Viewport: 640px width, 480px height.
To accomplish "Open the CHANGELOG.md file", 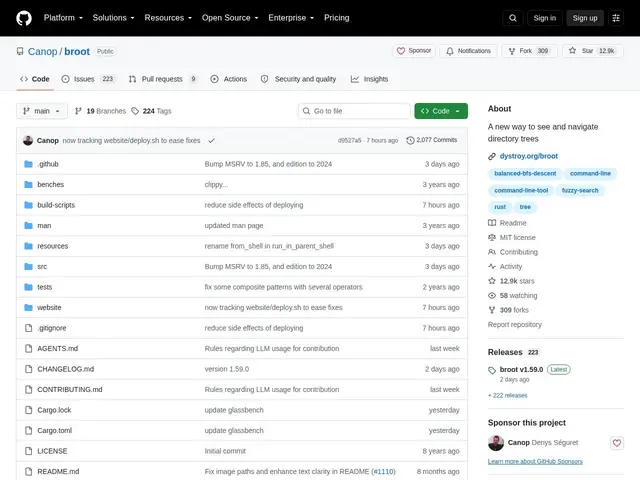I will point(65,369).
